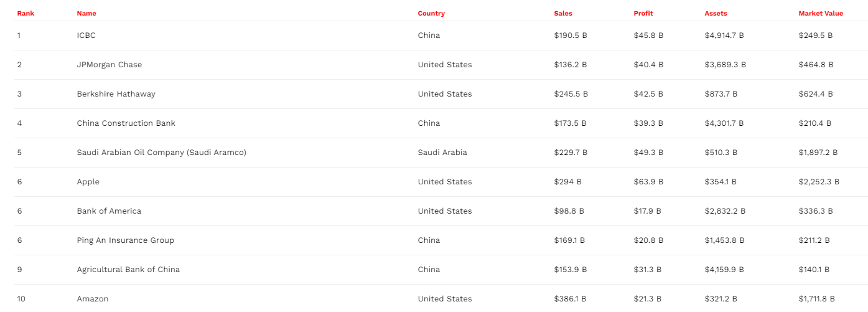Open Ping An Insurance Group entry
This screenshot has height=312, width=868.
point(126,240)
